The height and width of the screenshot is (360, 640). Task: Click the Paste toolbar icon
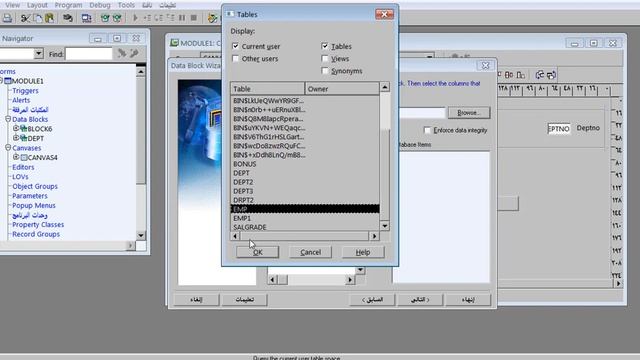click(49, 18)
